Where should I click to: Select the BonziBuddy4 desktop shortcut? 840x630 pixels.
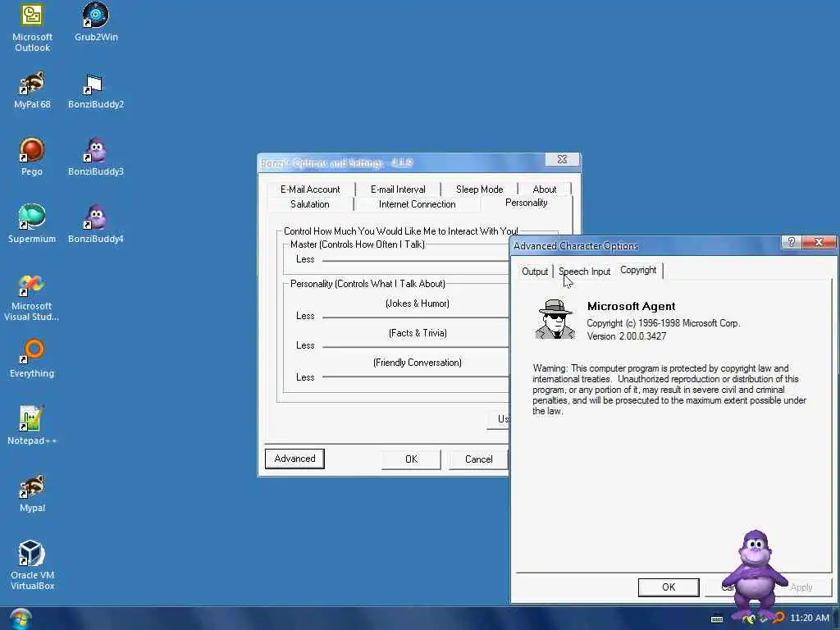(95, 224)
